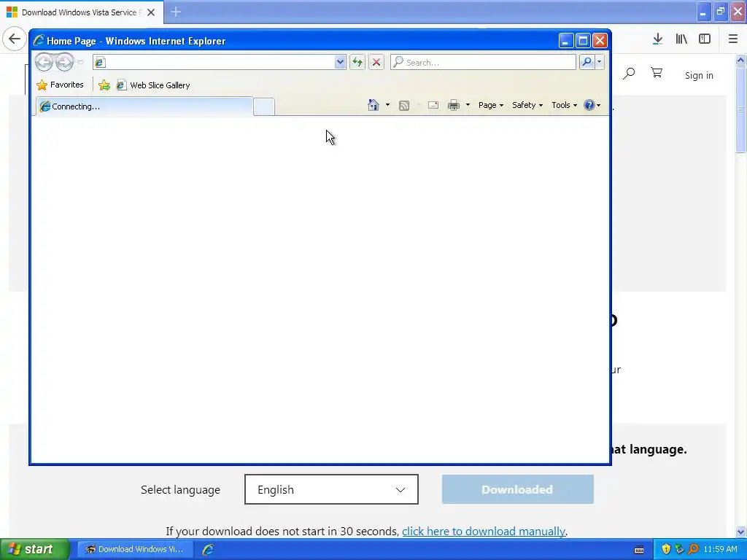Open the Tools menu
Screen dimensions: 747x560
pos(564,105)
